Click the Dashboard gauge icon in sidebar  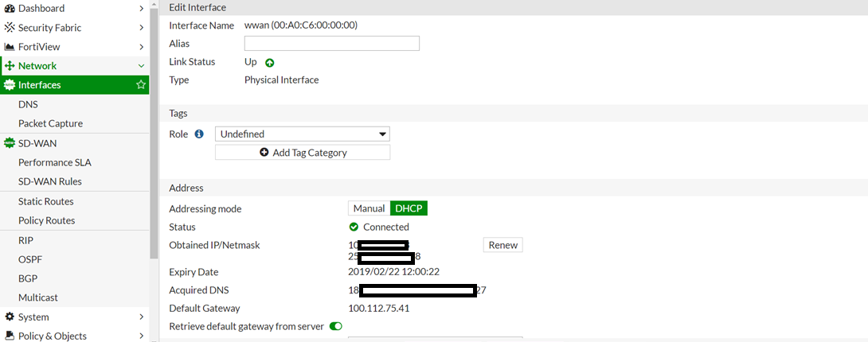coord(10,8)
